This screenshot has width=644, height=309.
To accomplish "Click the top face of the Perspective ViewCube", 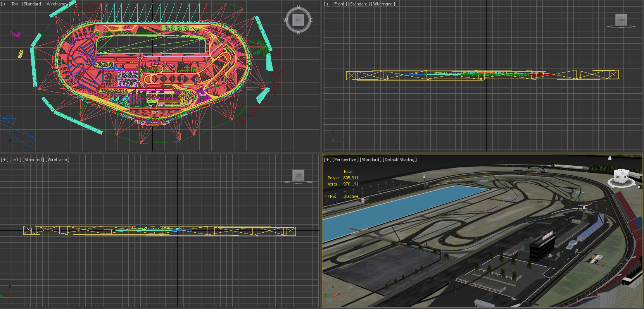I will (x=622, y=170).
